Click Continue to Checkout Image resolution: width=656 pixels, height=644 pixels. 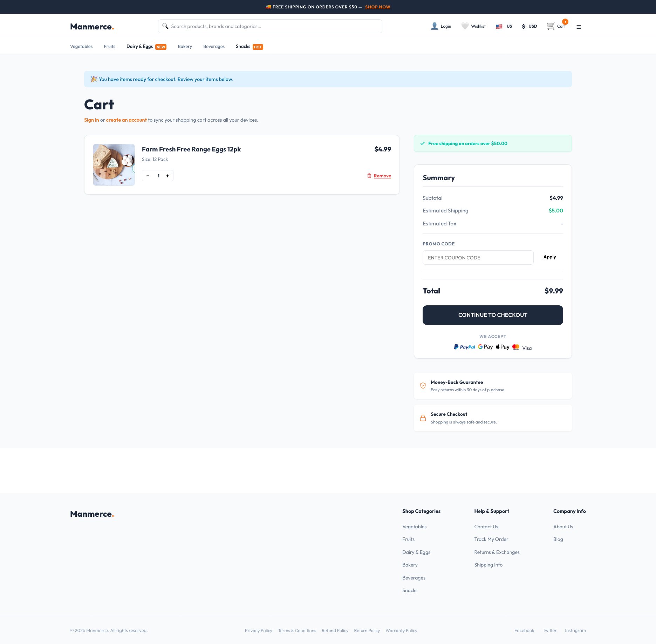493,315
